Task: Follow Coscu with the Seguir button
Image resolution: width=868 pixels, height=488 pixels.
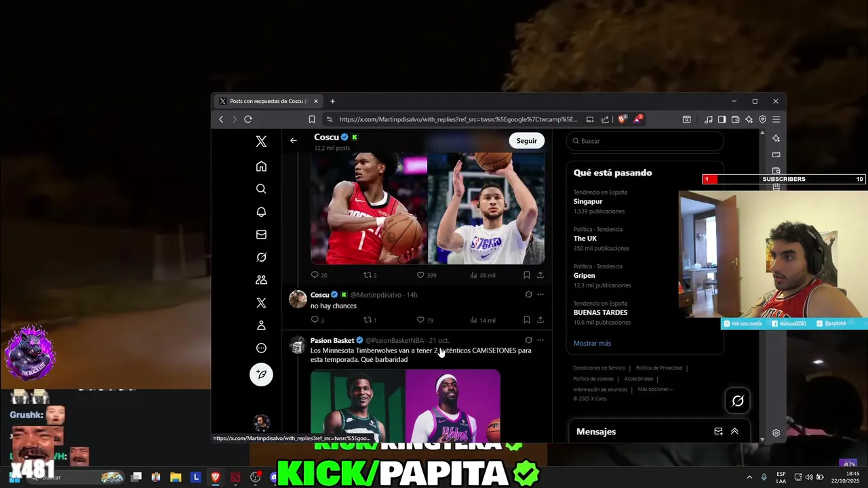Action: tap(526, 141)
